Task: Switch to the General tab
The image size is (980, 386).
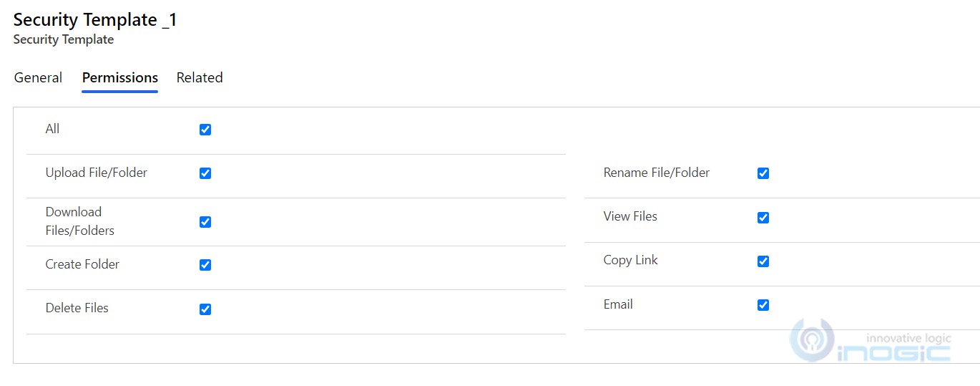Action: click(38, 77)
